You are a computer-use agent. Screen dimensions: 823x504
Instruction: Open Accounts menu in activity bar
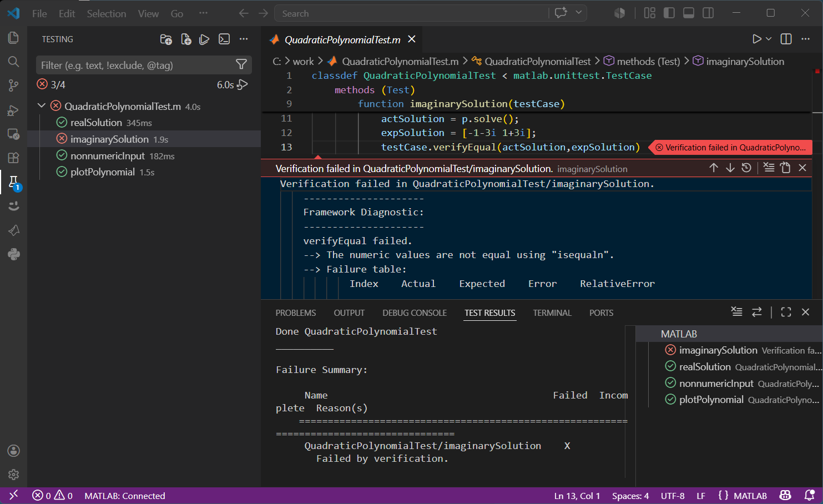tap(13, 451)
